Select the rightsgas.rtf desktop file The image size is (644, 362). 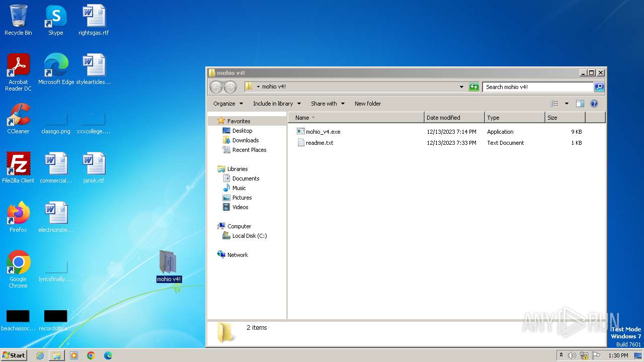94,20
